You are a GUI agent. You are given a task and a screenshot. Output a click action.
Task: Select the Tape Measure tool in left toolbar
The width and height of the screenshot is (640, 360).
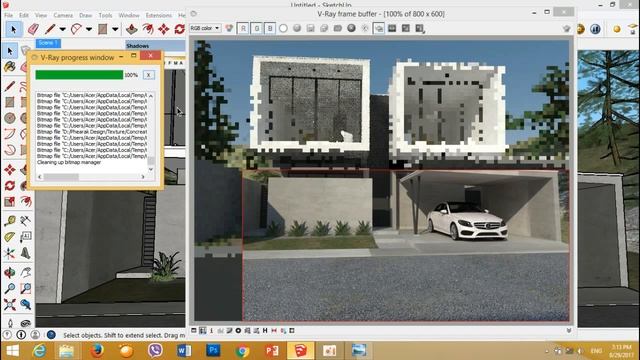[10, 221]
